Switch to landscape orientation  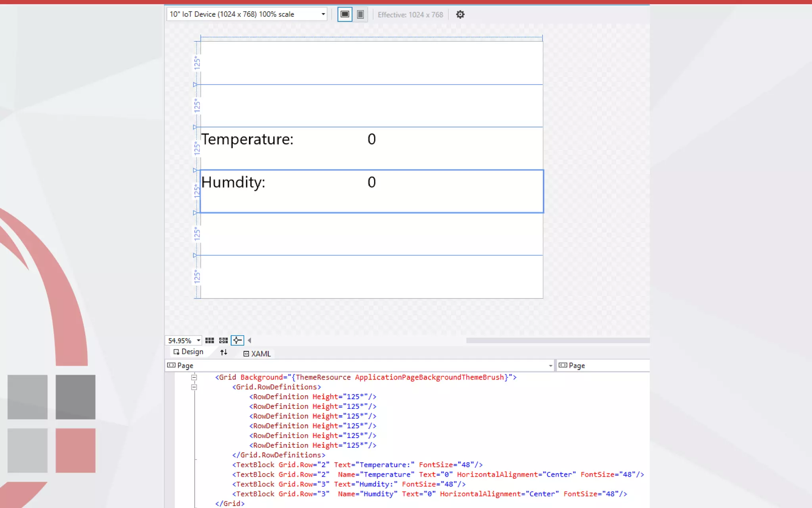tap(345, 14)
